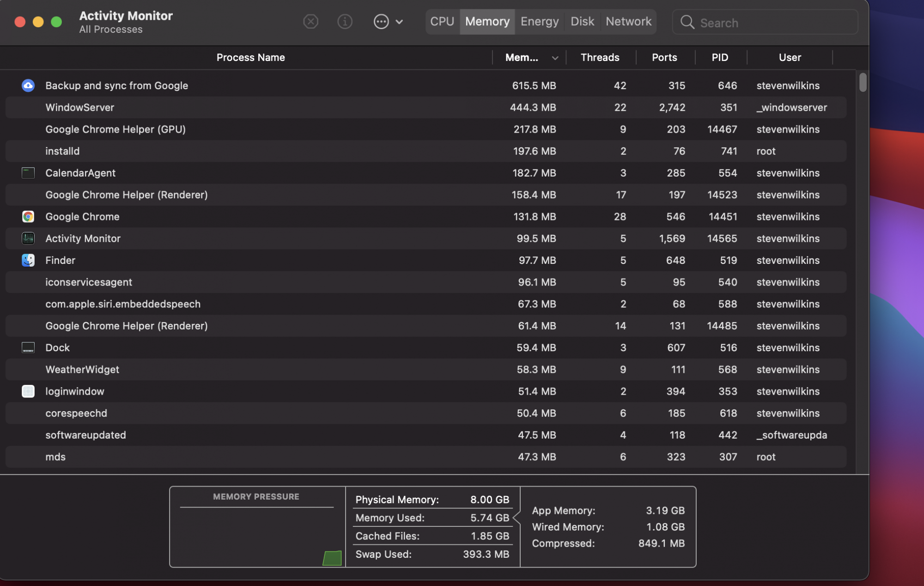Select the com.apple.siri.embeddedspeech row
This screenshot has width=924, height=586.
pos(426,304)
